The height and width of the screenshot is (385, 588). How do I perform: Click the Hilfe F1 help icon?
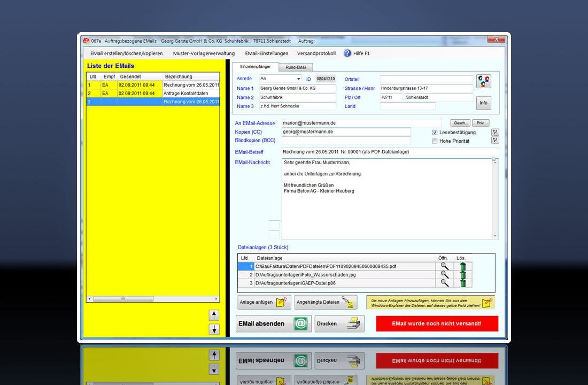(x=347, y=53)
